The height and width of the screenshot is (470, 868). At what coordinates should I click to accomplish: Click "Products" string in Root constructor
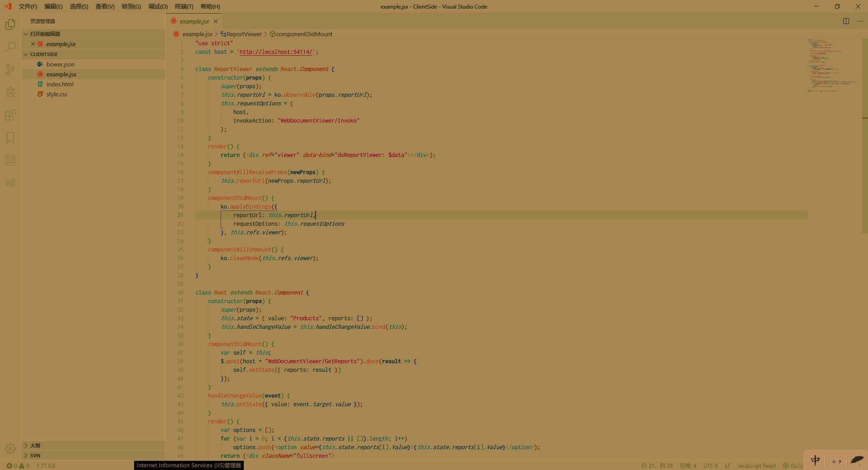306,318
